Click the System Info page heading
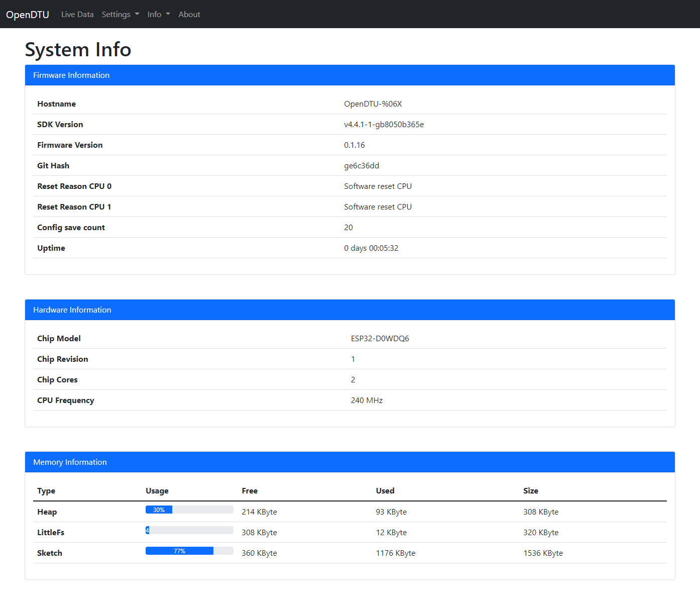This screenshot has height=603, width=700. tap(78, 50)
